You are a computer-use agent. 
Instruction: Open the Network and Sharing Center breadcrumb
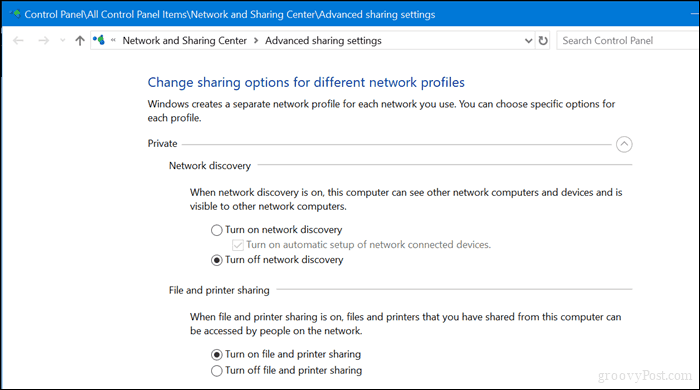[184, 41]
